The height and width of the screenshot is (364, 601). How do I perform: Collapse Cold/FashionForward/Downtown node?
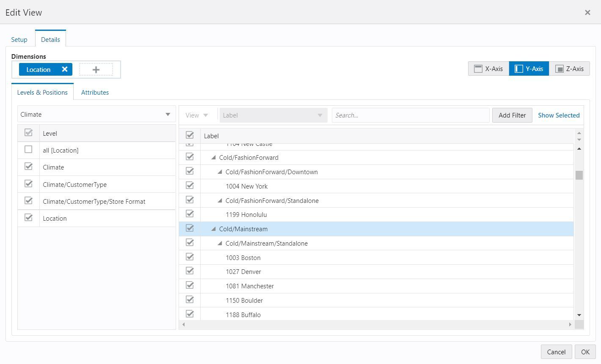(x=220, y=172)
